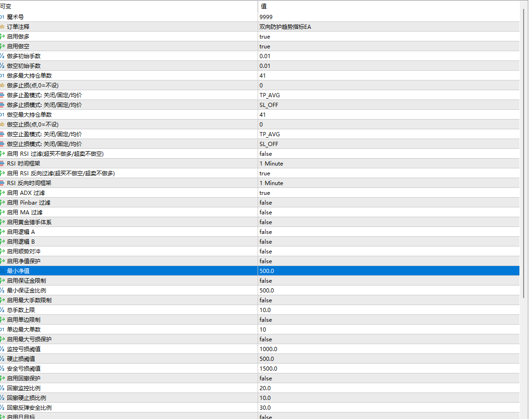Click the boolean icon beside 启用黄金猎手体系
The image size is (532, 419).
coord(2,222)
